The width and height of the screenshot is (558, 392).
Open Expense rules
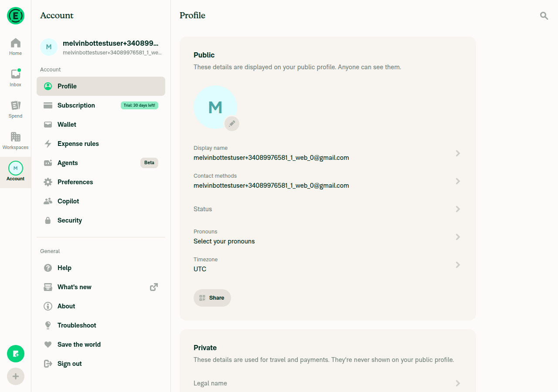coord(101,144)
